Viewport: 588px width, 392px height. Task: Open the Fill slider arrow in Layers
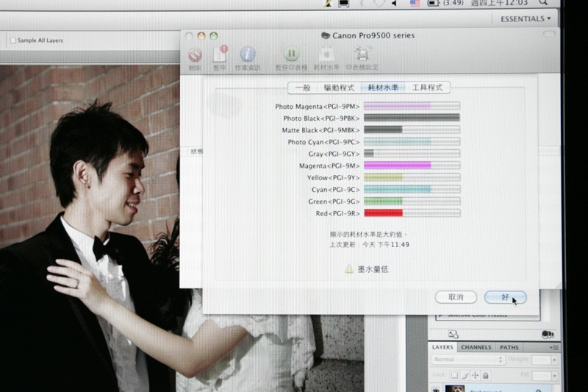coord(554,376)
